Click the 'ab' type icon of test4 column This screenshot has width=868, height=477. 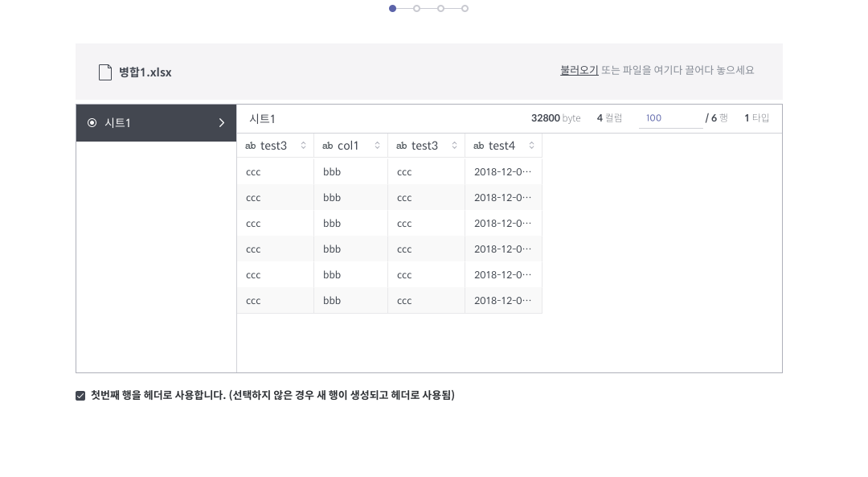[479, 146]
